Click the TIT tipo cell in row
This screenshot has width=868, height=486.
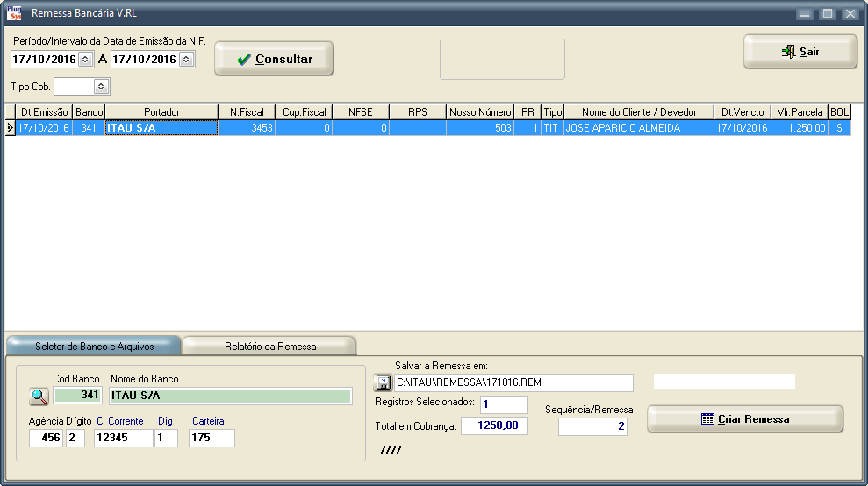[x=552, y=128]
